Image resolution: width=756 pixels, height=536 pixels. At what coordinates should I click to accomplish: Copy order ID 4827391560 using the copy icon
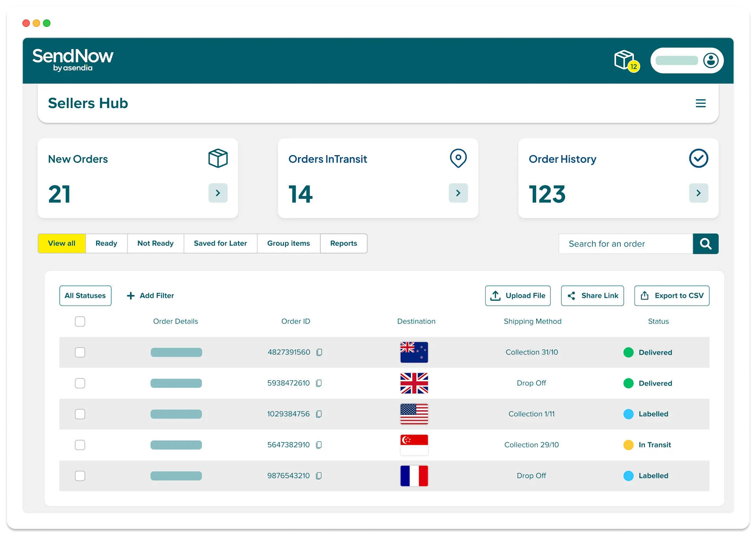click(319, 352)
